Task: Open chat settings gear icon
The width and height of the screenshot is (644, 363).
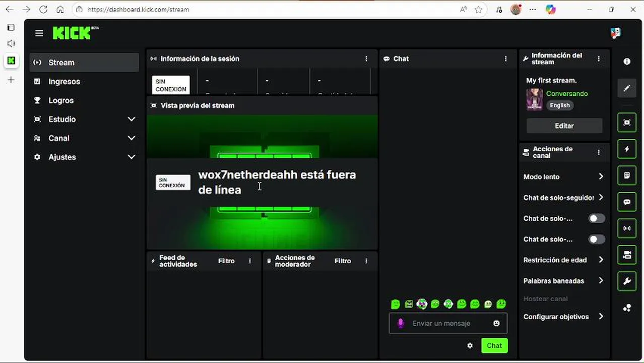Action: (x=470, y=345)
